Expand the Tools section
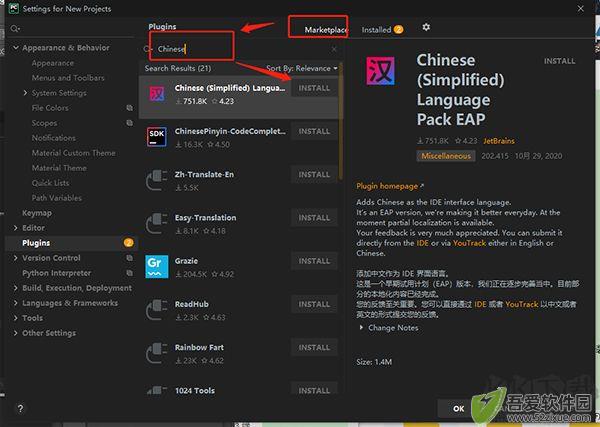 [x=16, y=318]
